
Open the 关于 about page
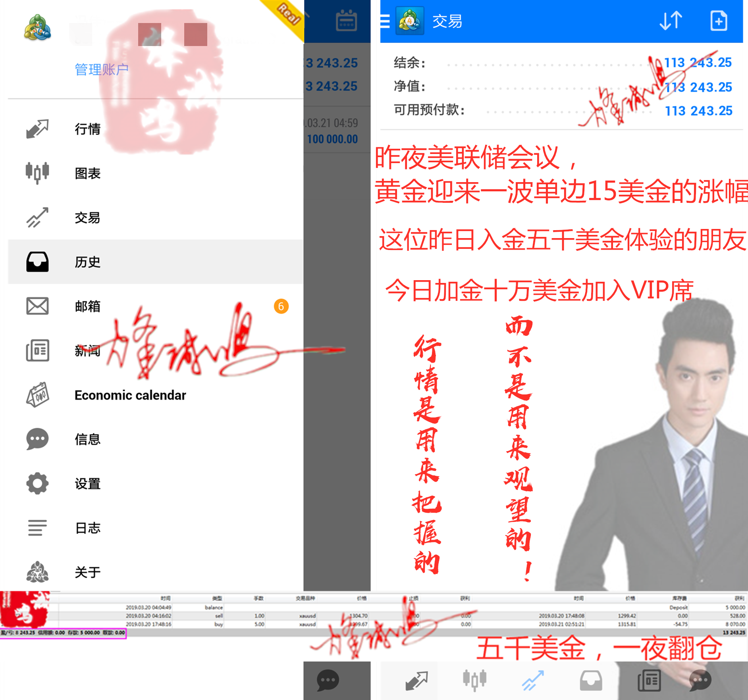tap(87, 572)
